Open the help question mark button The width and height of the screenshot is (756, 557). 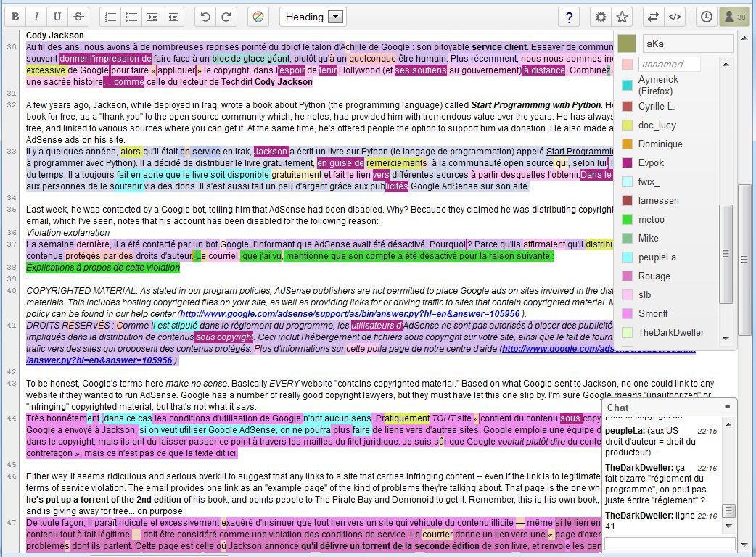pyautogui.click(x=569, y=17)
